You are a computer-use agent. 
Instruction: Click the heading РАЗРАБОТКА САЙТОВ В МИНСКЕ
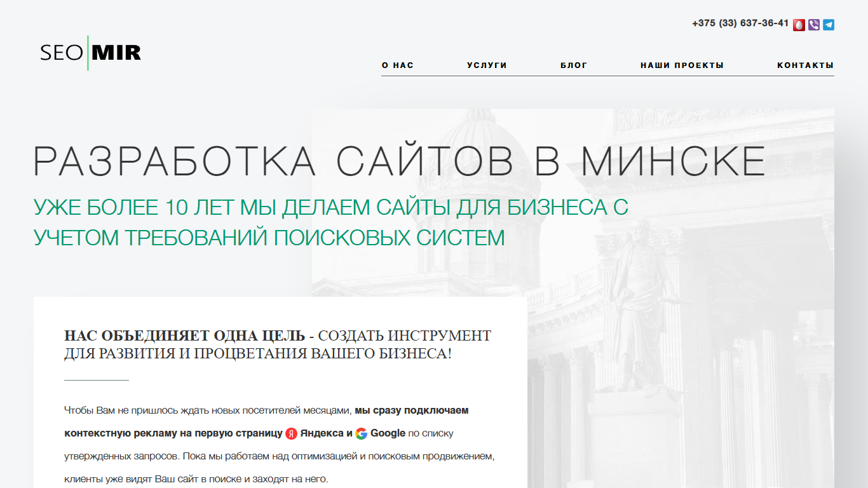400,161
